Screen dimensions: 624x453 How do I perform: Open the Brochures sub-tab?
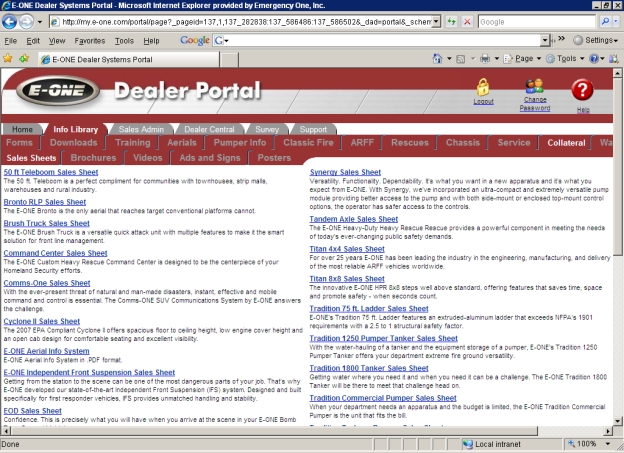click(93, 158)
